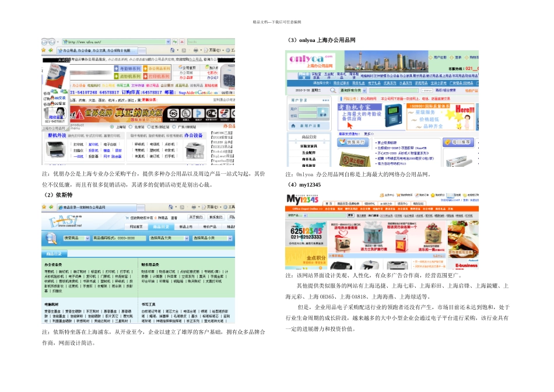The image size is (554, 392).
Task: Click the Print icon in ufoa.net browser toolbar
Action: pyautogui.click(x=196, y=50)
